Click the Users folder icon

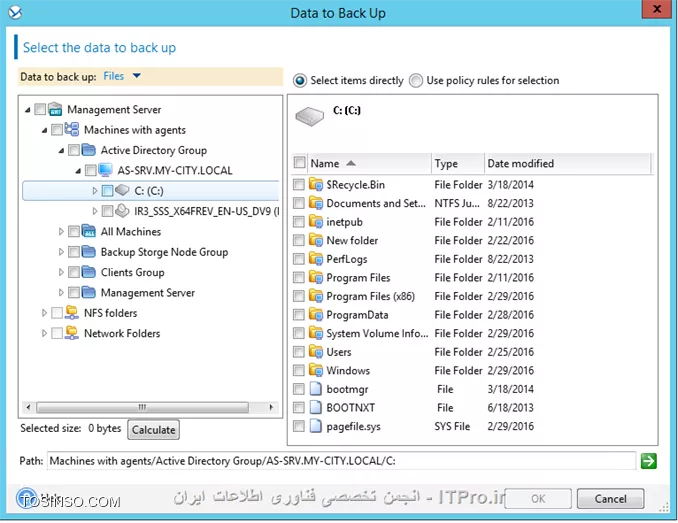pos(316,351)
